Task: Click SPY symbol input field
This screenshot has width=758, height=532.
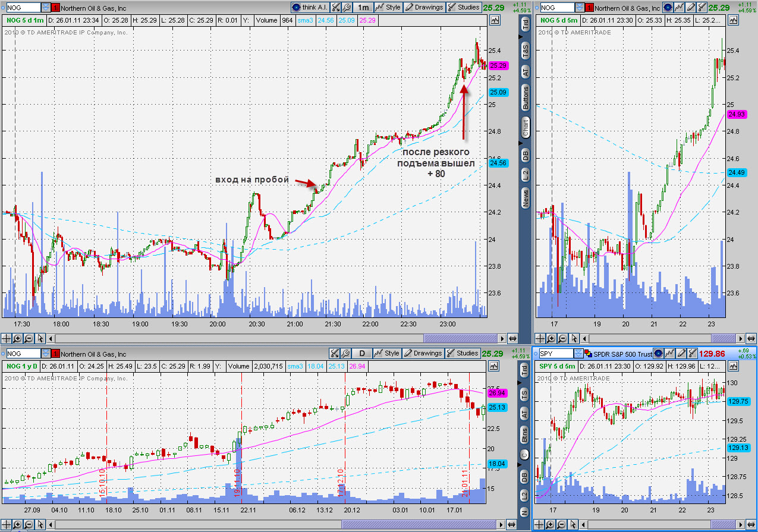Action: point(555,354)
